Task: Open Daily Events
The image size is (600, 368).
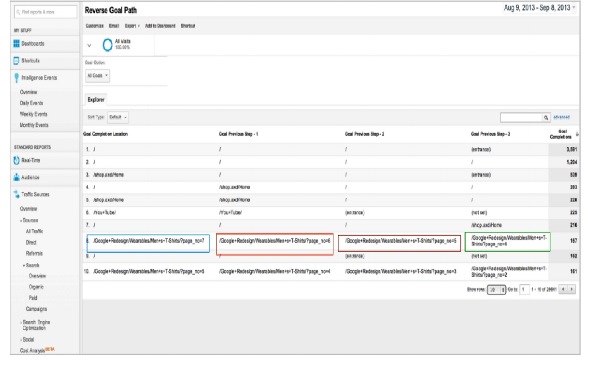Action: click(x=31, y=103)
